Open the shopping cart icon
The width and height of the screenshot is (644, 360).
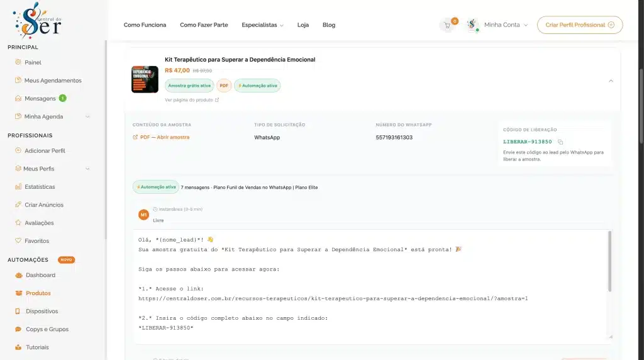pos(447,25)
